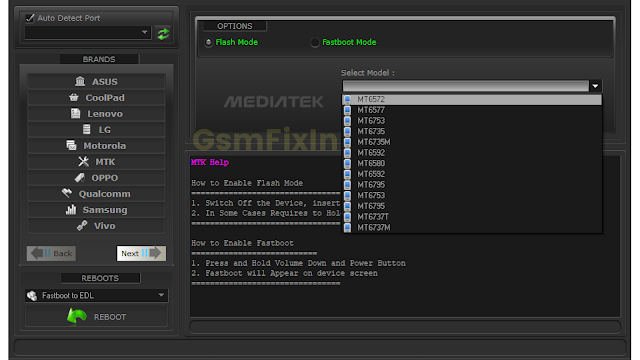Toggle the Auto Detect Port checkbox

coord(30,18)
